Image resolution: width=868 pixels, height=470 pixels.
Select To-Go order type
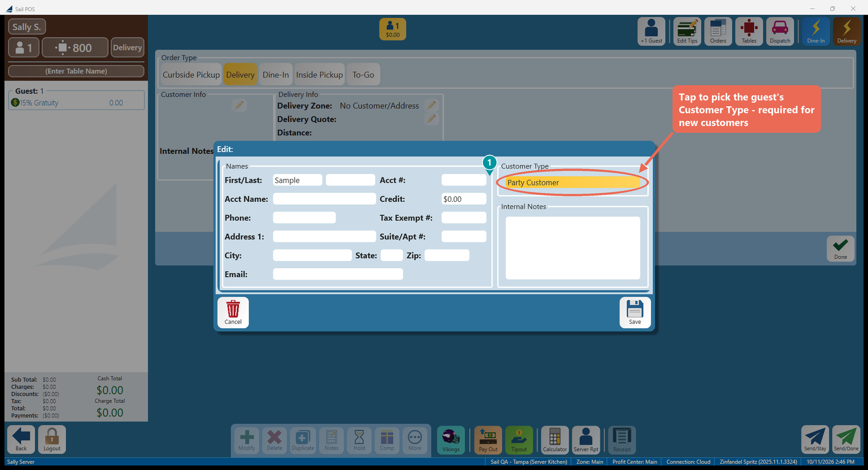363,74
